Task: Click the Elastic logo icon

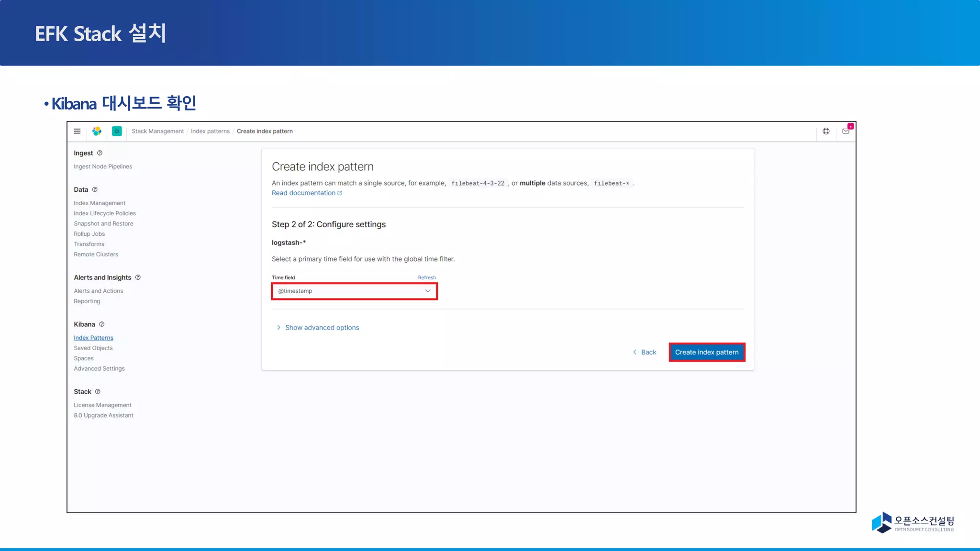Action: (97, 131)
